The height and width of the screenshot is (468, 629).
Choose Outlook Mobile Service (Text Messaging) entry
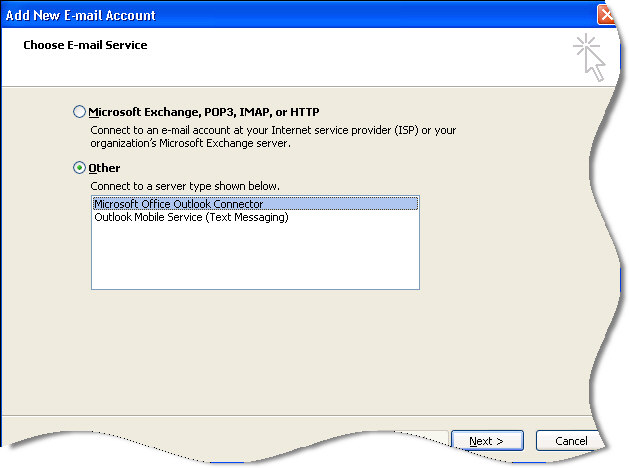pos(256,217)
